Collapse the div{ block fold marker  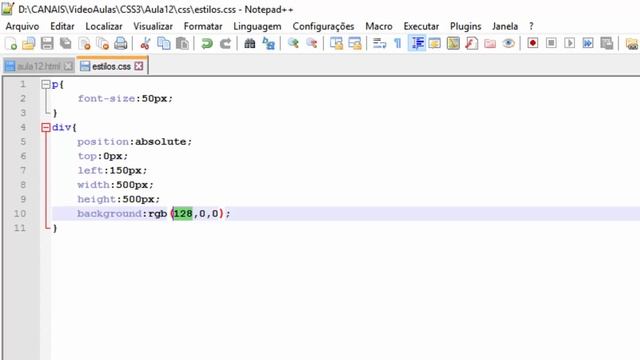(46, 128)
